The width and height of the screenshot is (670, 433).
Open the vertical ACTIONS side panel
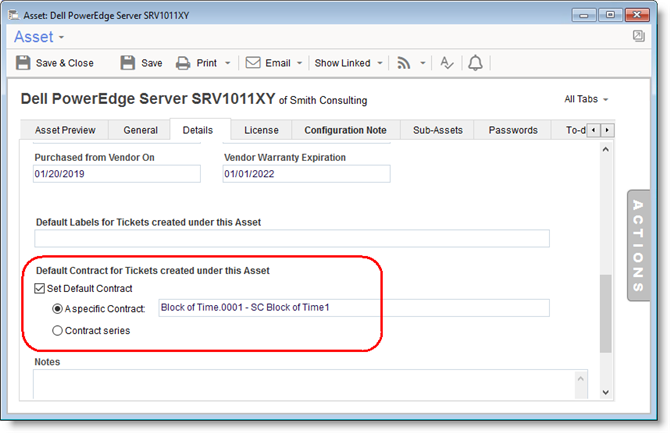click(x=640, y=244)
